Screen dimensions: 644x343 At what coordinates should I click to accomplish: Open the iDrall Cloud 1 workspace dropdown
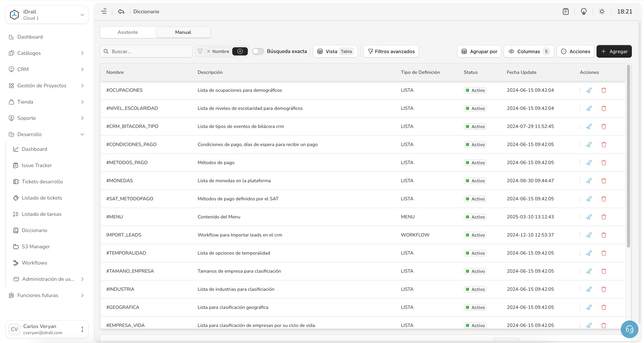click(47, 15)
